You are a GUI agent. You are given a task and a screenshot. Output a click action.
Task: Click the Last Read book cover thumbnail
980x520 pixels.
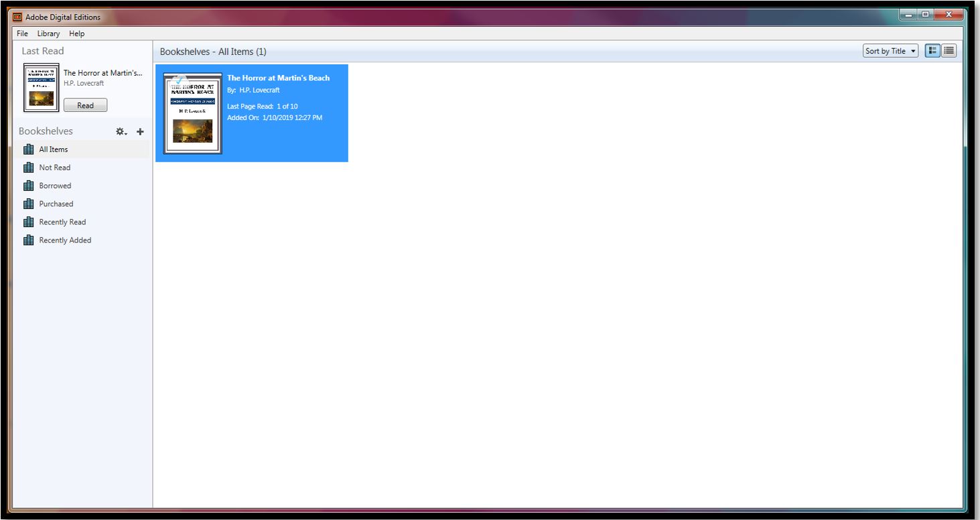42,87
